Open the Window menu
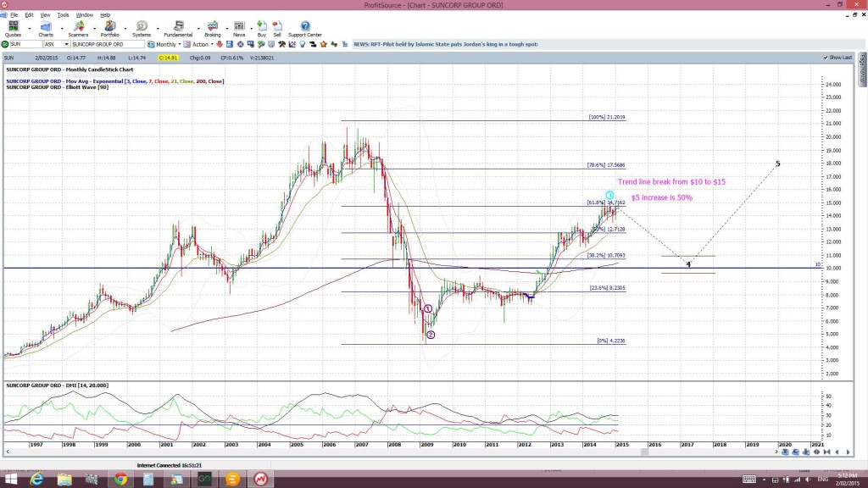 84,15
